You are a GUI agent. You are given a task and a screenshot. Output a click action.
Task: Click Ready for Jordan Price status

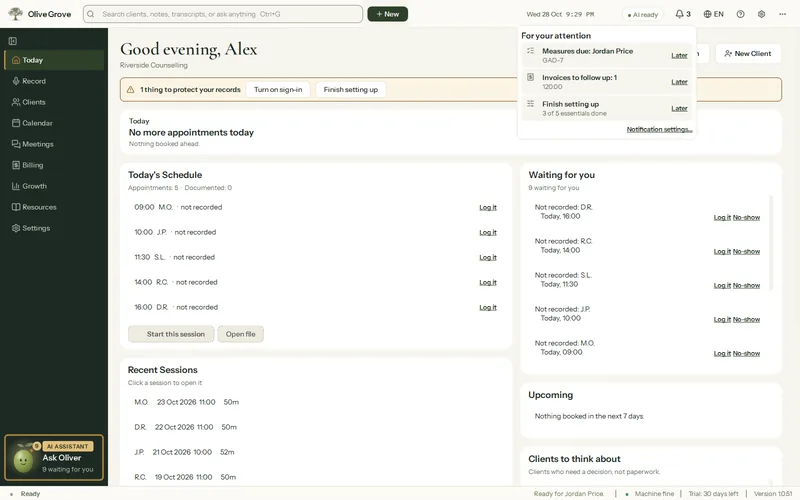pyautogui.click(x=569, y=494)
